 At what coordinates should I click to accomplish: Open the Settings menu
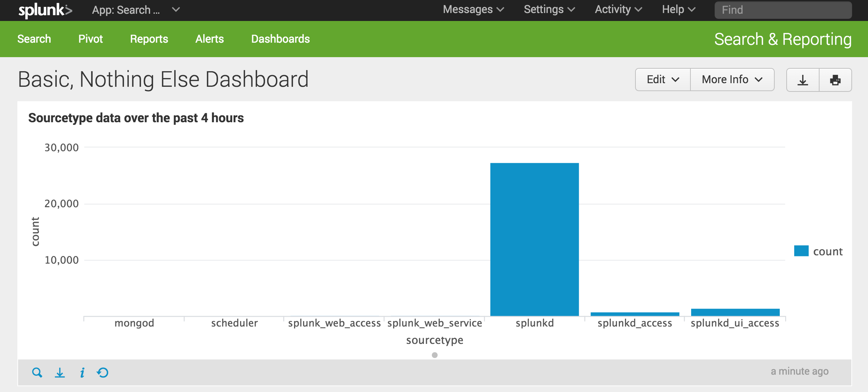tap(549, 10)
